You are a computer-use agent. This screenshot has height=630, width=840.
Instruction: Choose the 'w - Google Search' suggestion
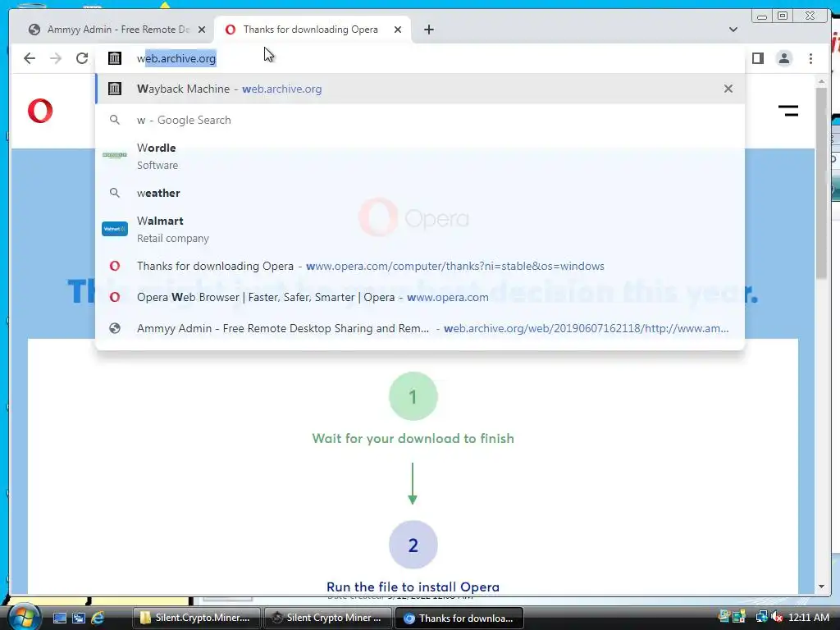point(420,120)
